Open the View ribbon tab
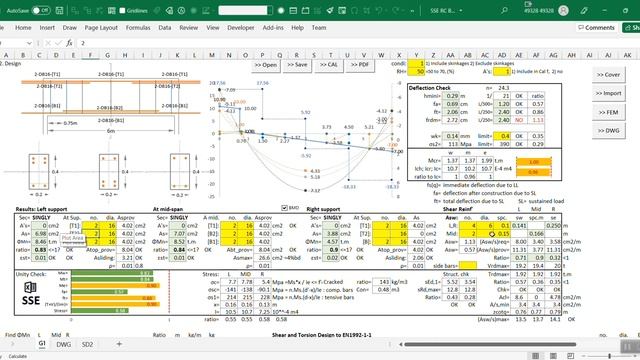This screenshot has height=360, width=640. pos(213,28)
